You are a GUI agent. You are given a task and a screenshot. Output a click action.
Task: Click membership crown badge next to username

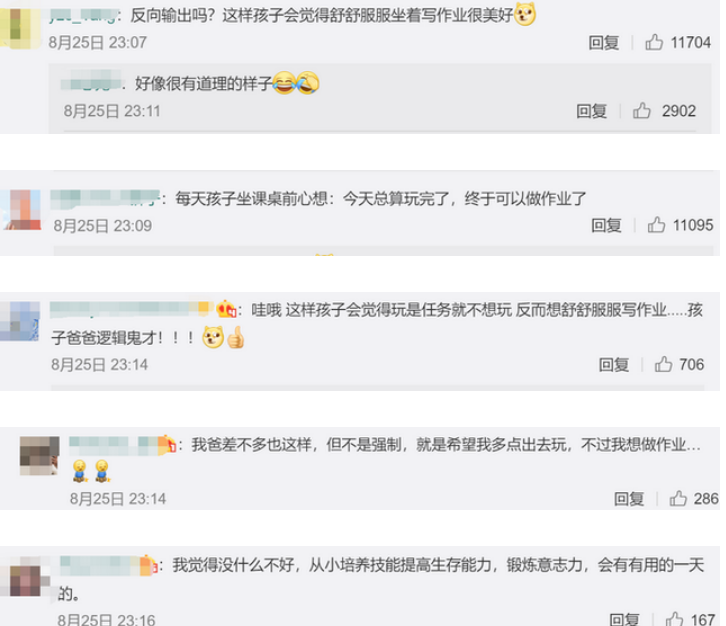coord(227,309)
